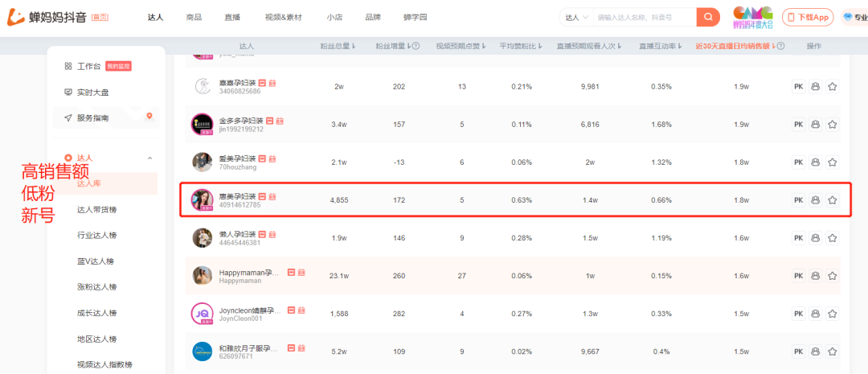Click the 下载App button

[809, 18]
